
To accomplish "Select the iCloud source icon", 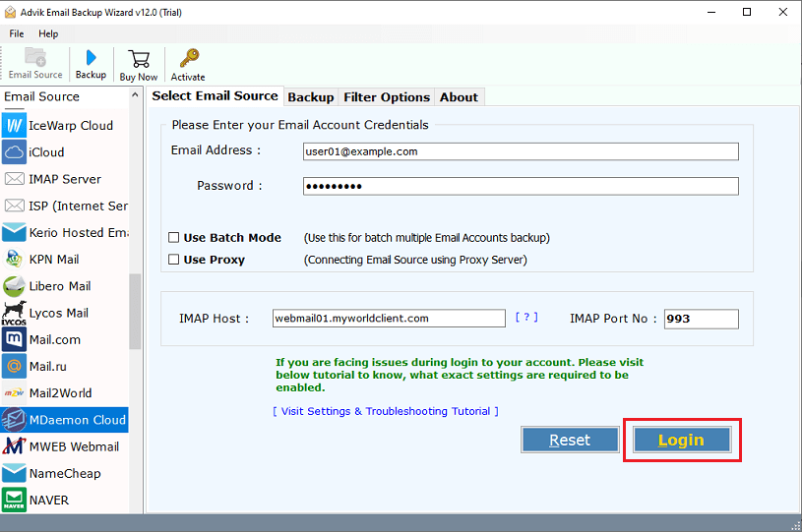I will coord(14,152).
